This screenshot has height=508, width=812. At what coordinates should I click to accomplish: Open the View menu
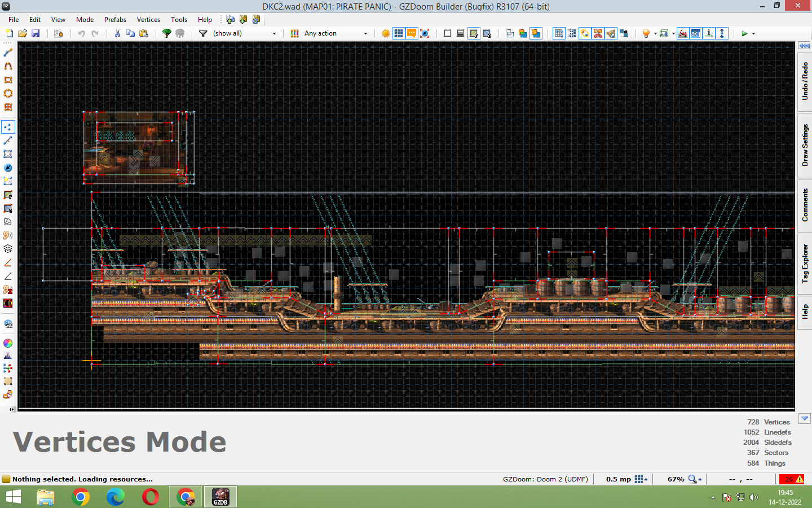pos(58,19)
